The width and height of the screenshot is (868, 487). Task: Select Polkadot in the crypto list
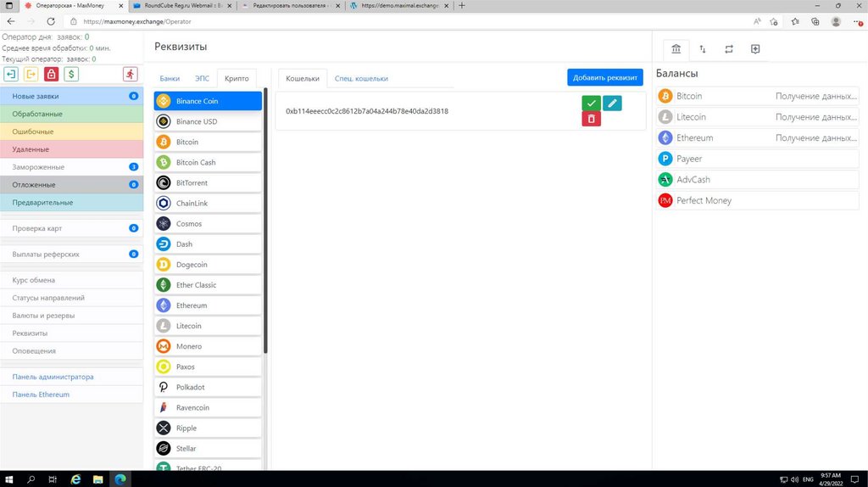point(208,387)
